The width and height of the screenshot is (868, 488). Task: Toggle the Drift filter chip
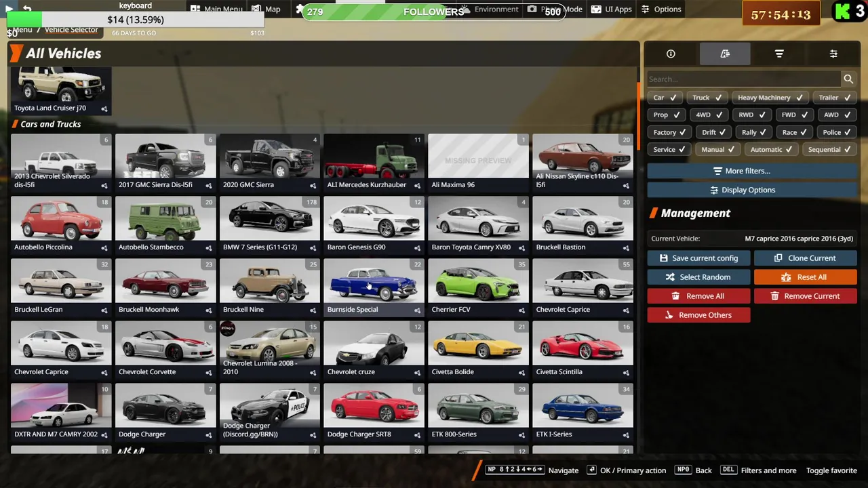pyautogui.click(x=715, y=133)
